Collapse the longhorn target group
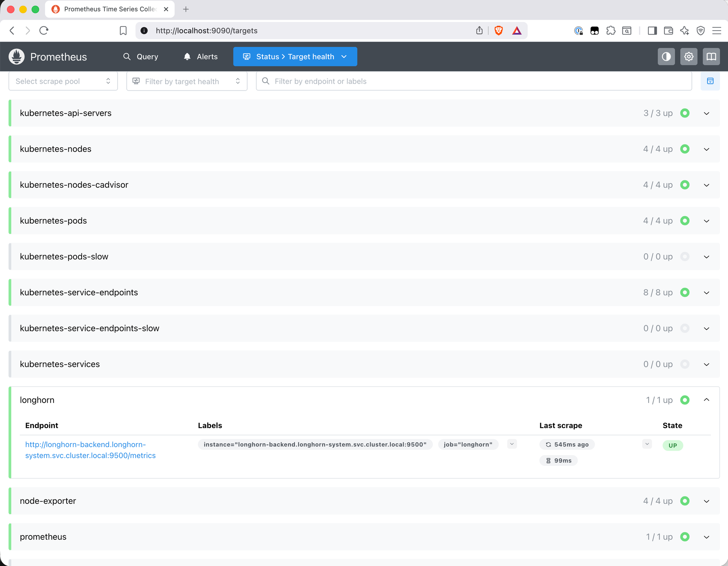 [x=707, y=399]
